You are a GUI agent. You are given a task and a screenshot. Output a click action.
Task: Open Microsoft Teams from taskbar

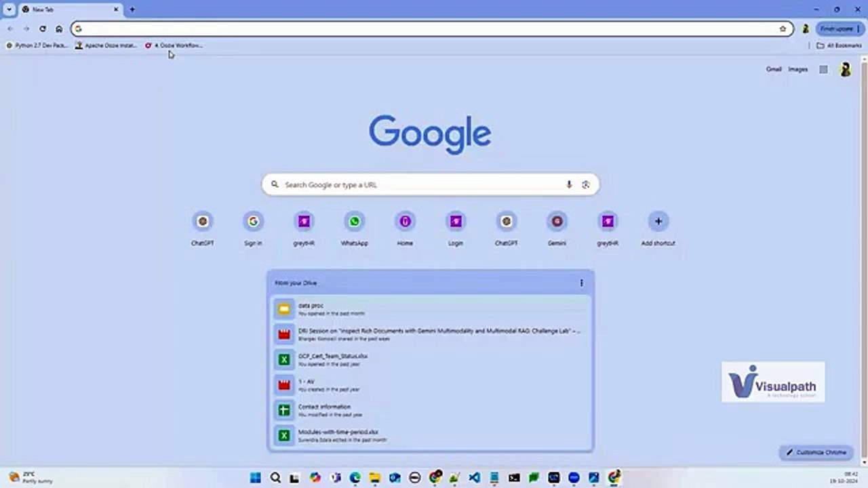[335, 478]
